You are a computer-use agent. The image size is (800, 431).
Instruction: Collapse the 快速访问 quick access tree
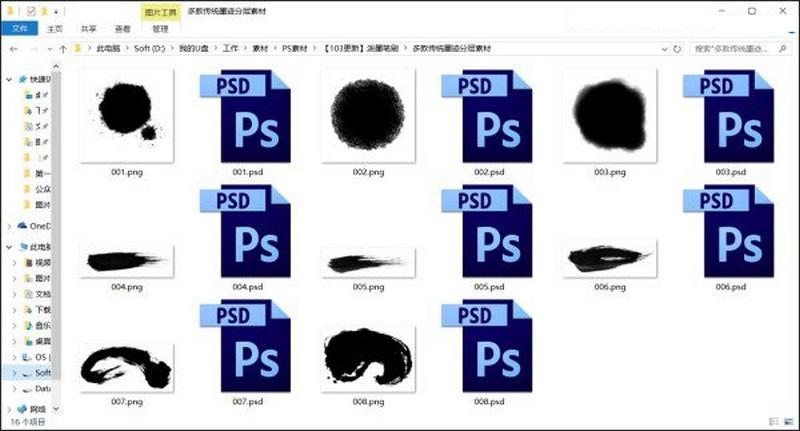(x=9, y=80)
